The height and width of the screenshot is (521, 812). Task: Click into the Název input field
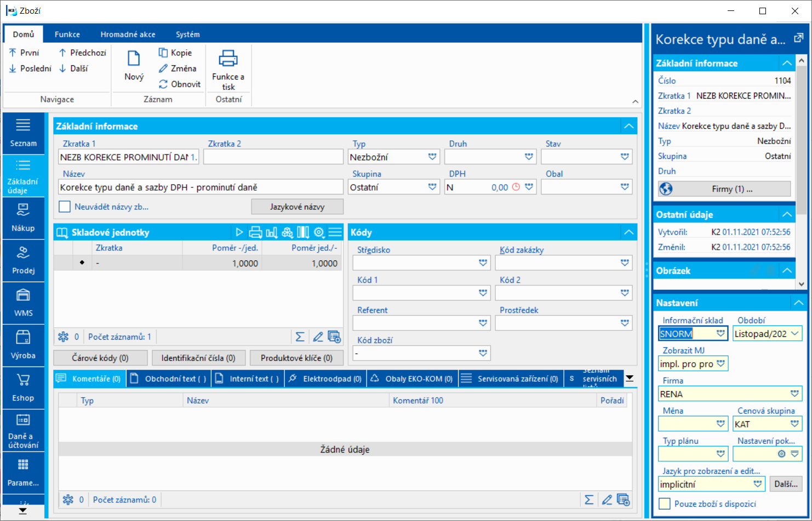click(x=201, y=187)
